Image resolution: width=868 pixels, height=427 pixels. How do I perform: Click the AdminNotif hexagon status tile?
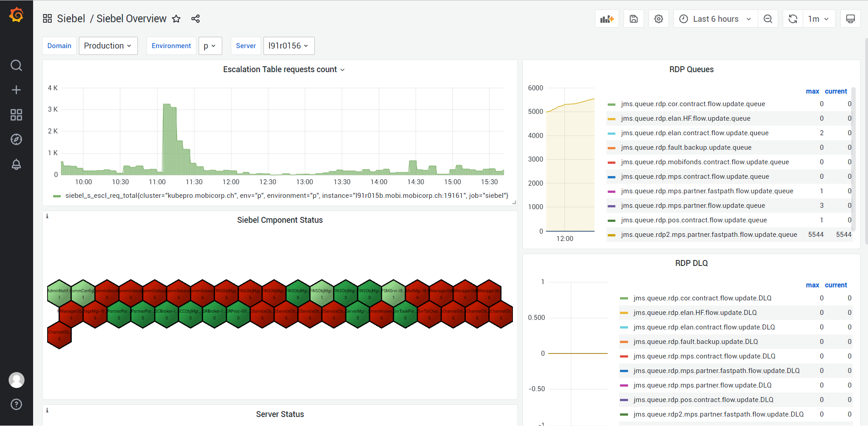(59, 293)
